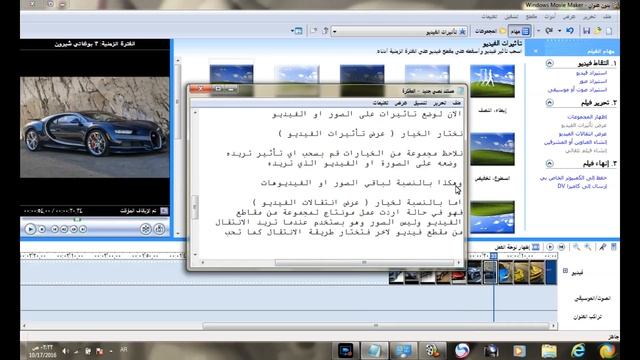Toggle the Tasks (مهام) pane button
Viewport: 640px width, 360px height.
520,31
